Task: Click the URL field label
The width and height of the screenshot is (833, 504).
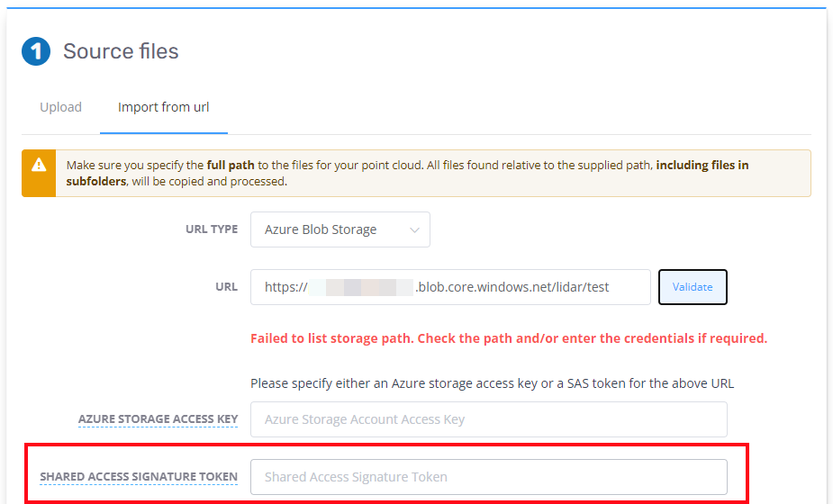Action: point(226,287)
